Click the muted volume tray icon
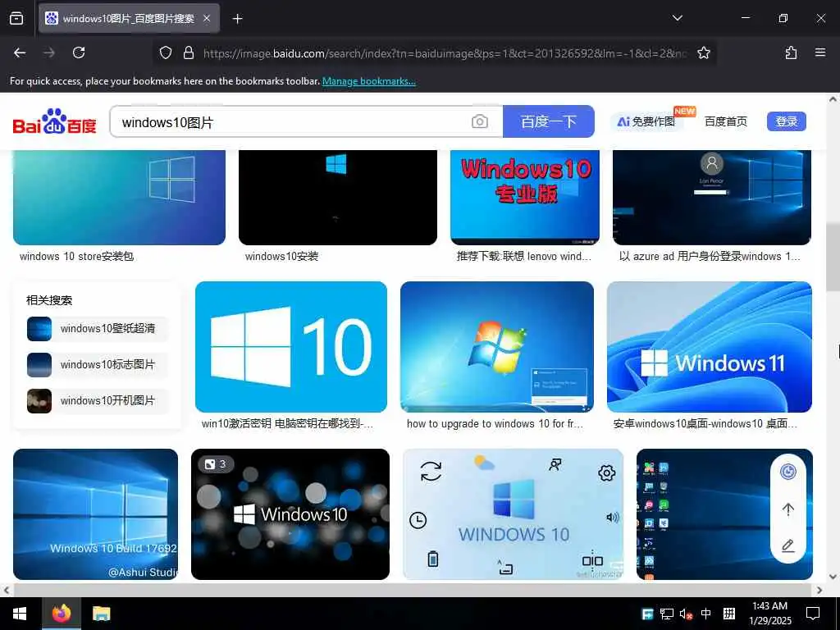840x630 pixels. point(687,614)
